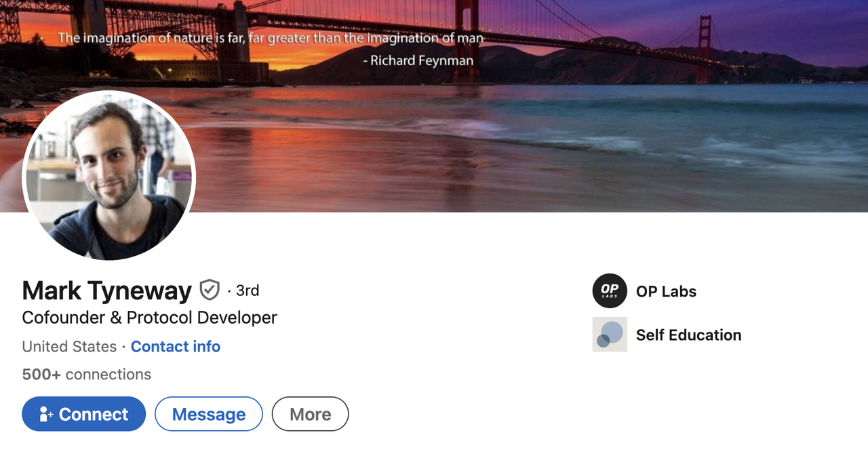868x452 pixels.
Task: Open the More actions dropdown
Action: click(x=311, y=414)
